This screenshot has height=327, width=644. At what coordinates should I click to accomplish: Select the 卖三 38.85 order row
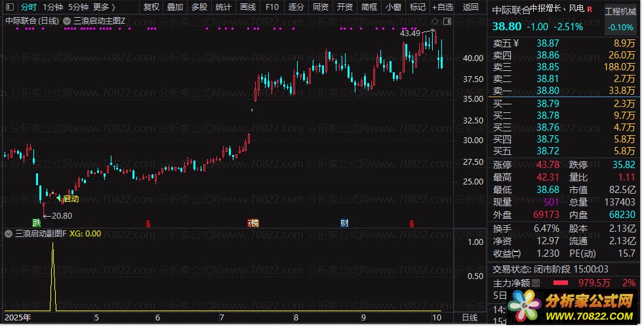click(x=565, y=66)
